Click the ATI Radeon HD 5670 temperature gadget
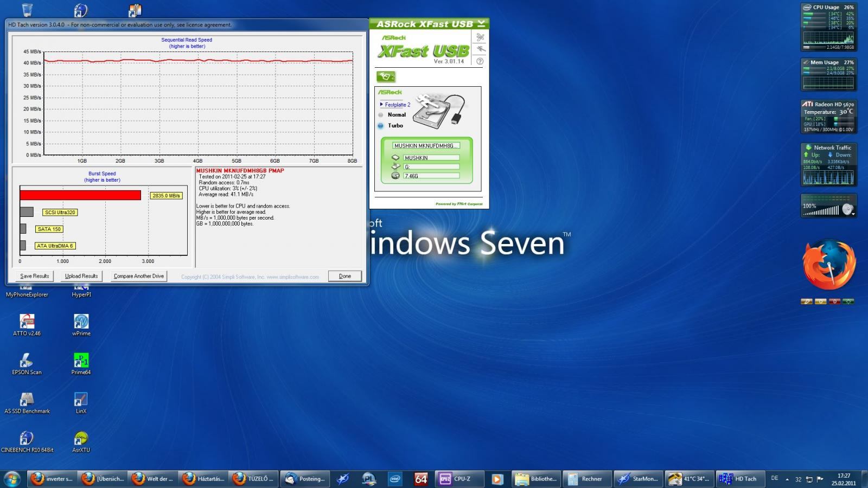868x488 pixels. (828, 117)
